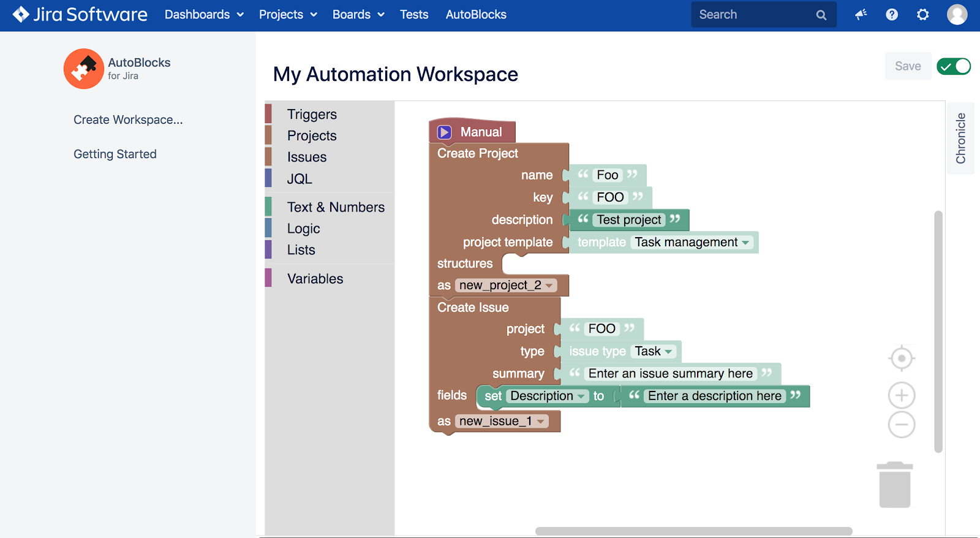Viewport: 980px width, 538px height.
Task: Select the Lists block category
Action: (x=330, y=250)
